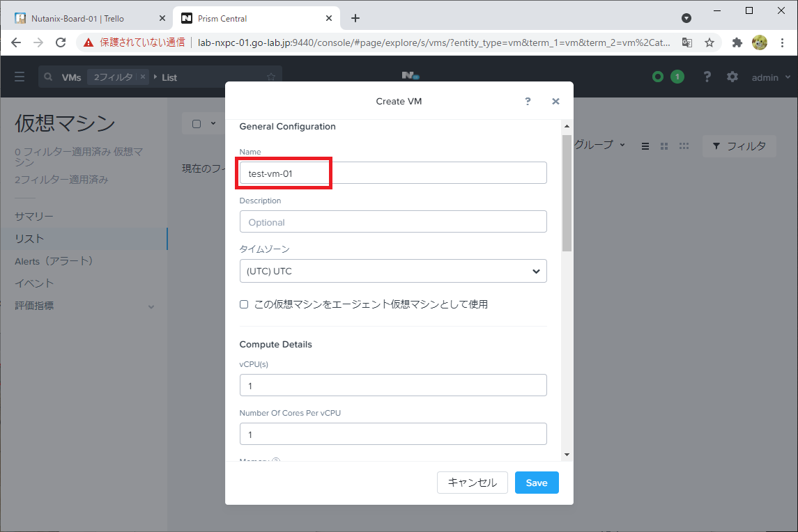
Task: Cancel VM creation with キャンセル button
Action: [473, 482]
